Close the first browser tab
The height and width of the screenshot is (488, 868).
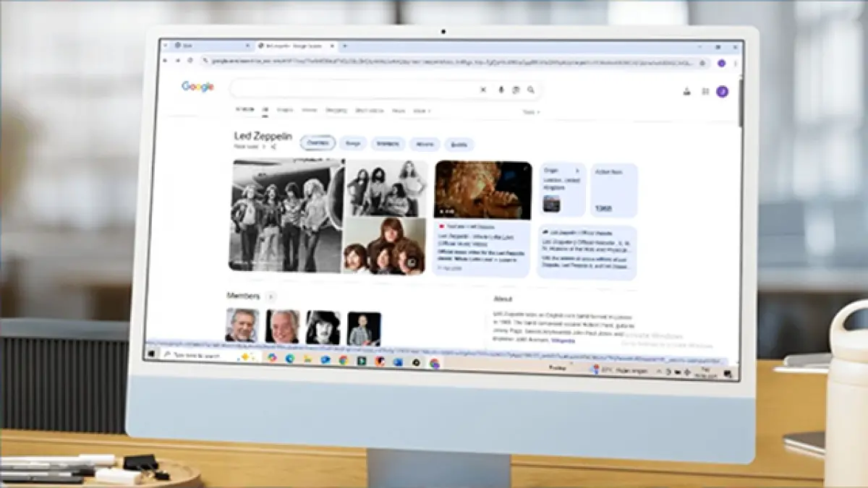247,46
